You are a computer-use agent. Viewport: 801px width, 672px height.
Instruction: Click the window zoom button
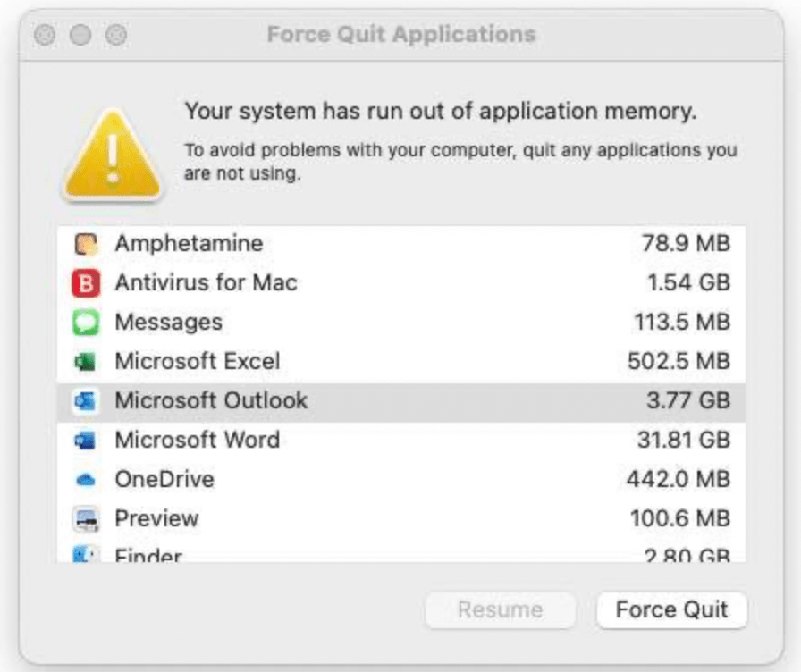(116, 35)
